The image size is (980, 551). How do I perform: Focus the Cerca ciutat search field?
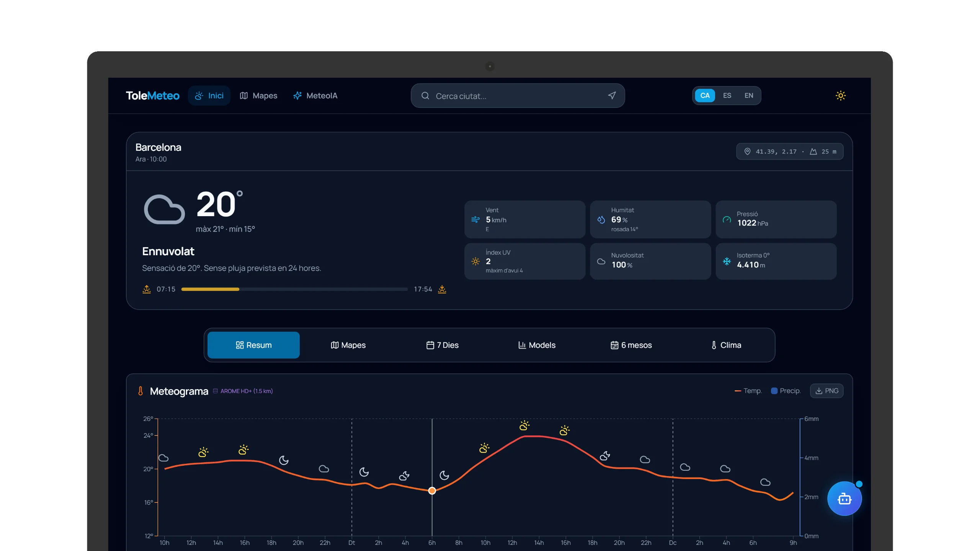click(518, 96)
